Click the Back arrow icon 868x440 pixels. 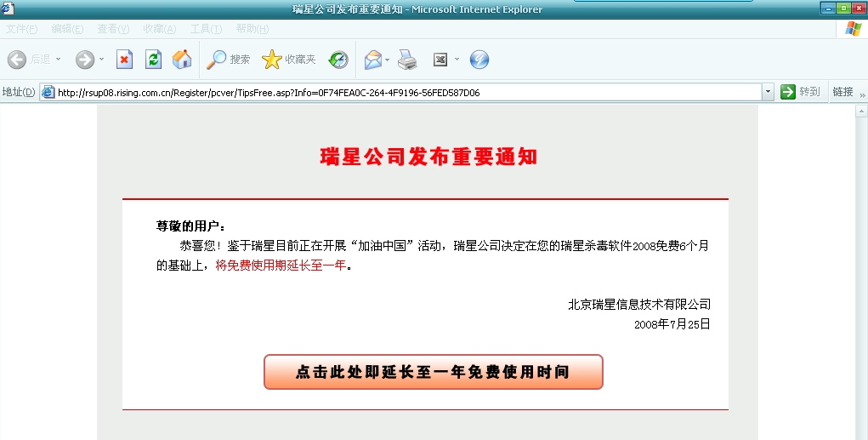click(17, 60)
